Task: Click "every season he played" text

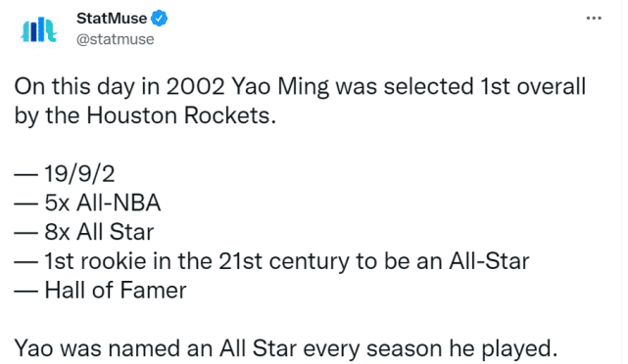Action: pyautogui.click(x=430, y=348)
